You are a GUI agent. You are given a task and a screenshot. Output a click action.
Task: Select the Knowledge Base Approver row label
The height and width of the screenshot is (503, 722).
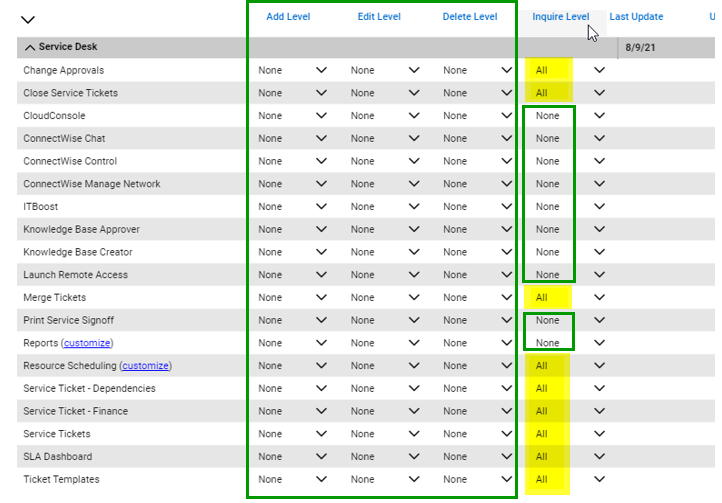click(77, 230)
